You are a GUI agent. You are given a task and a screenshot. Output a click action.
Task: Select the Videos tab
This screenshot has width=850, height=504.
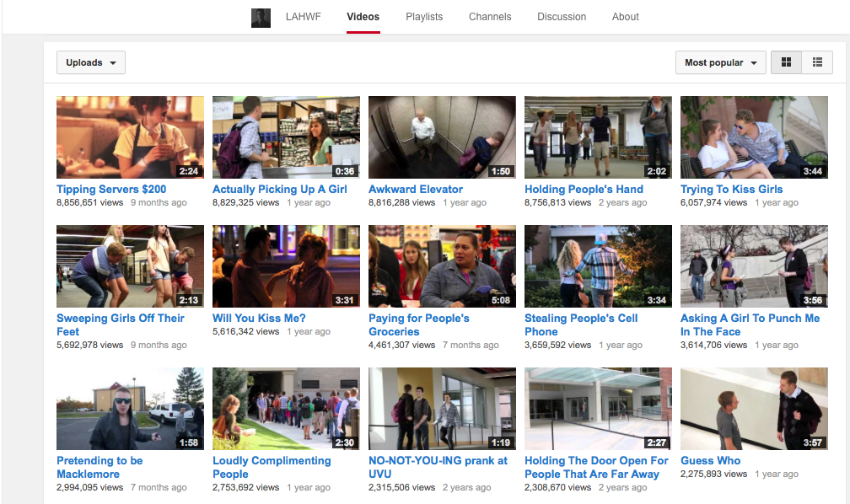pyautogui.click(x=363, y=17)
